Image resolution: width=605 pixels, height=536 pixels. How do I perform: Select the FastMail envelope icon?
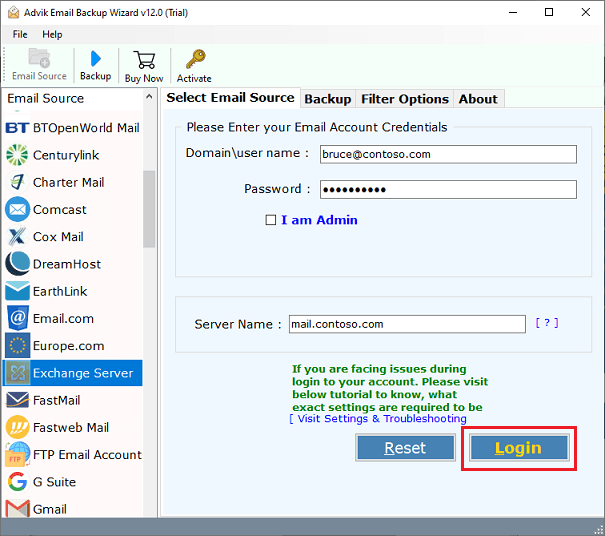coord(17,400)
